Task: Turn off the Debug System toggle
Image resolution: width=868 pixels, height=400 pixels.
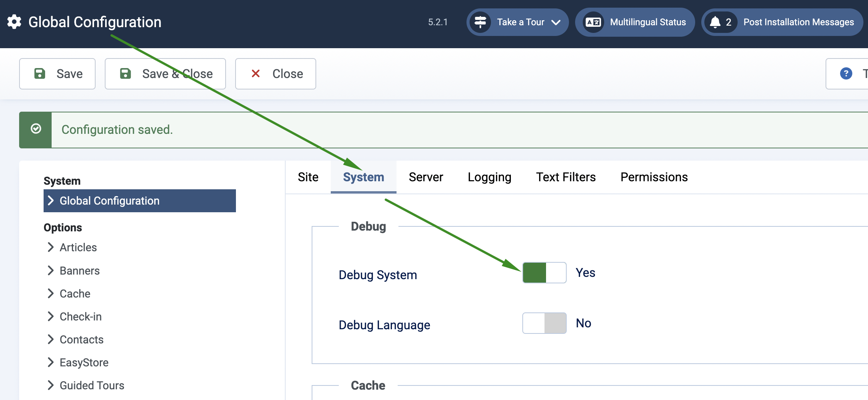Action: pos(544,273)
